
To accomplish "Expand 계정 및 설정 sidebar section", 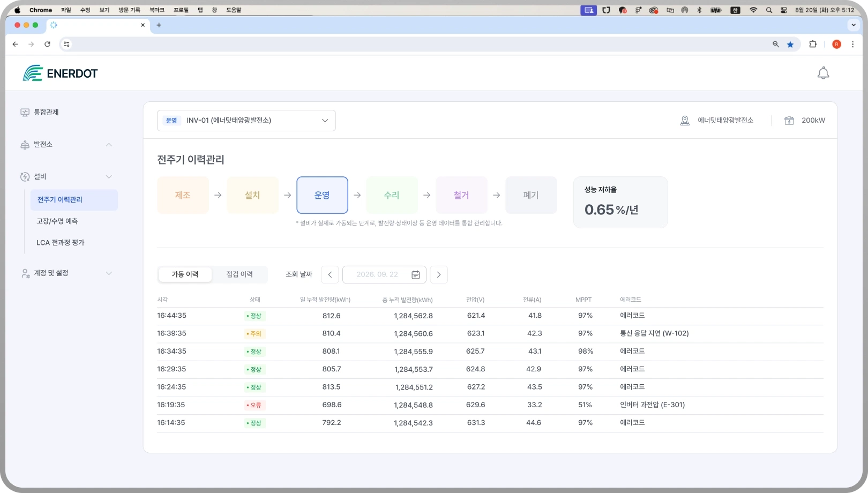I will (x=109, y=273).
